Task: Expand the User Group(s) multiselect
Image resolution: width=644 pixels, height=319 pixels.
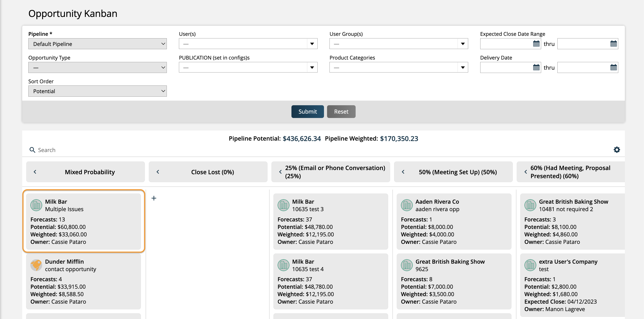Action: click(x=463, y=44)
